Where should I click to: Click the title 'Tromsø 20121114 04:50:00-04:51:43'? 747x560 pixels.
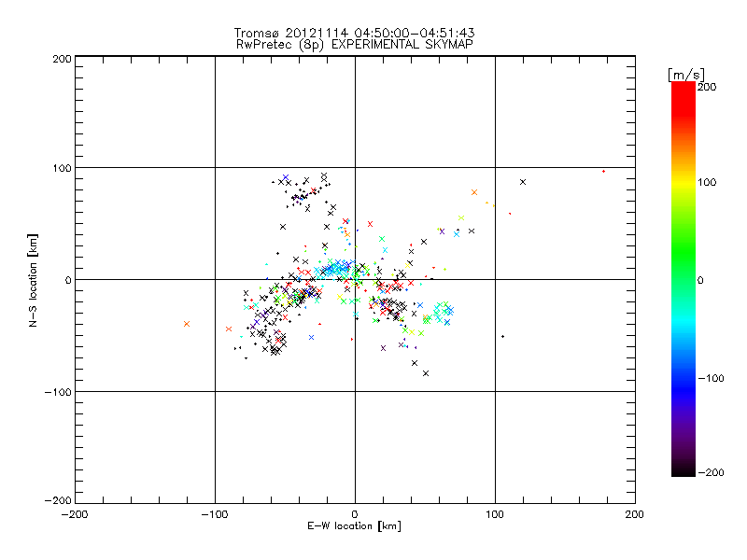tap(355, 33)
